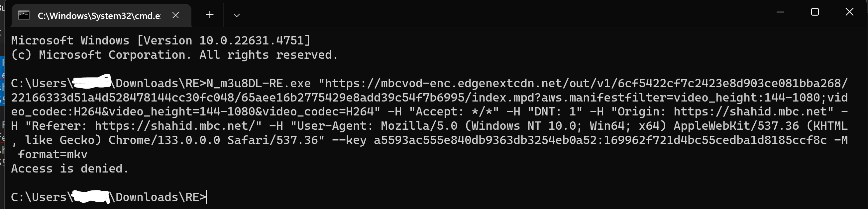Close the cmd.exe tab
This screenshot has height=209, width=868.
point(175,15)
